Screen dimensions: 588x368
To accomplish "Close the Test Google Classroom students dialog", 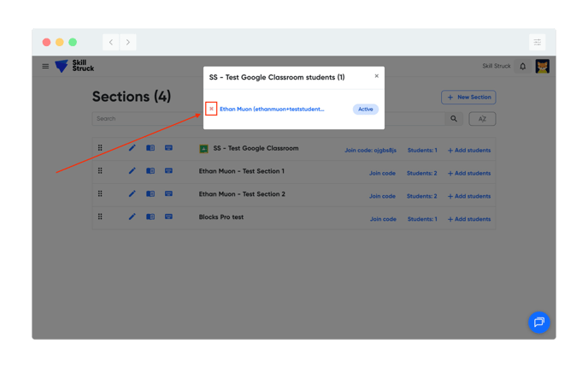I will [x=376, y=76].
